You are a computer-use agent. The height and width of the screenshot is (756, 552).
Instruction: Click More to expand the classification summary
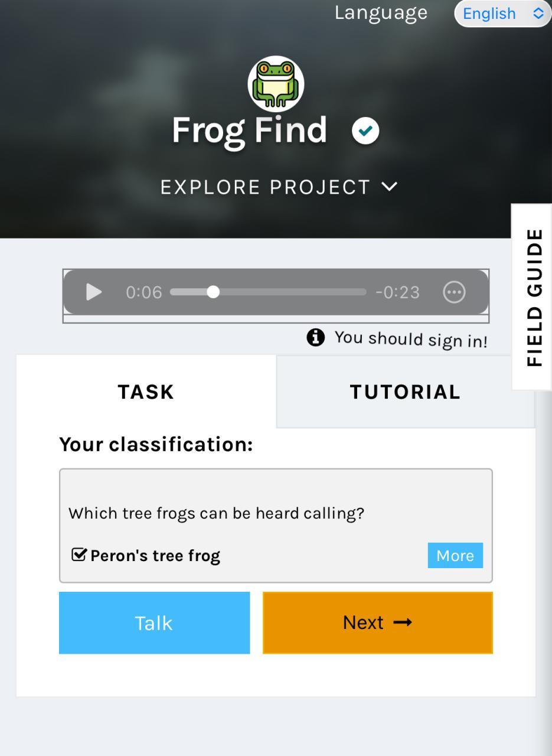[x=455, y=555]
